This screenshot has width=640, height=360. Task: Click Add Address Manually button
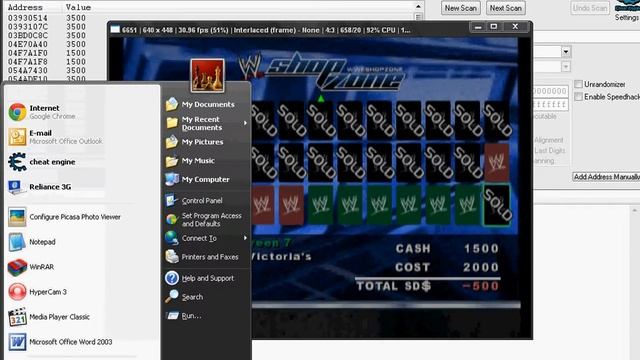point(607,177)
